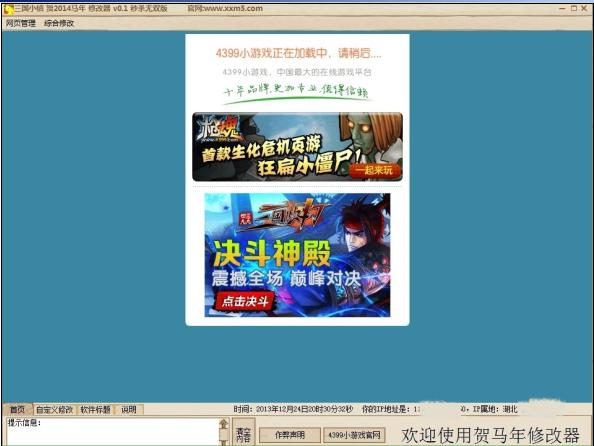Viewport: 594px width, 446px height.
Task: Click the IP属地: 湖北 status text
Action: pyautogui.click(x=495, y=409)
